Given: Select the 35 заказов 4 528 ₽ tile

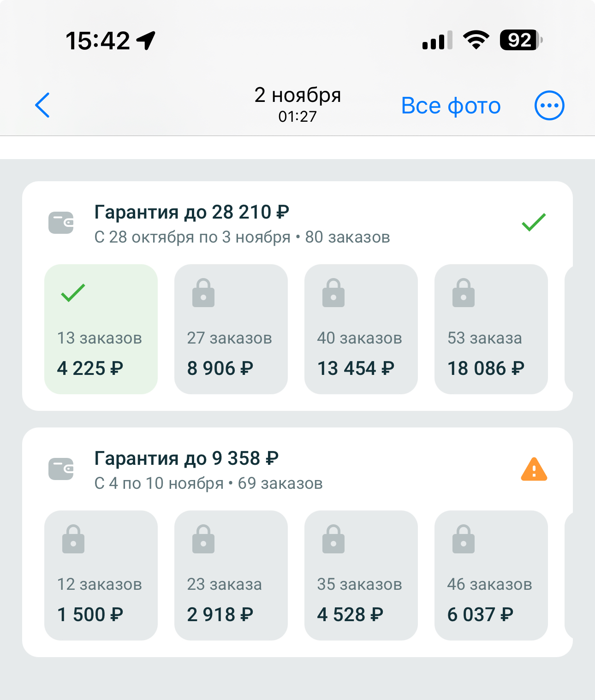Looking at the screenshot, I should 361,575.
